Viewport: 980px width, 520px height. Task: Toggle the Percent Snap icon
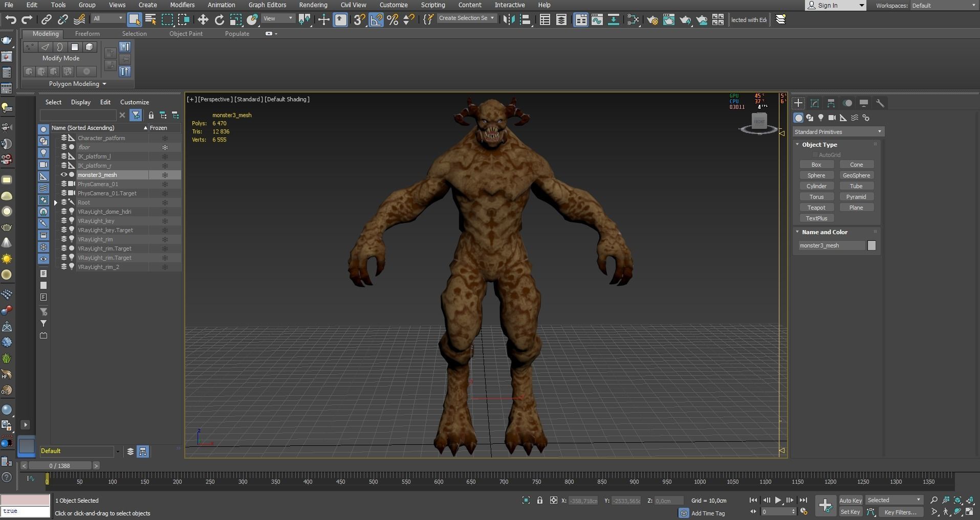(393, 19)
